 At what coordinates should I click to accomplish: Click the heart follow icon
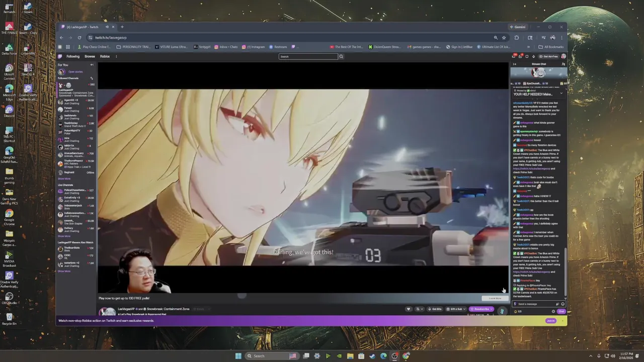pos(409,309)
